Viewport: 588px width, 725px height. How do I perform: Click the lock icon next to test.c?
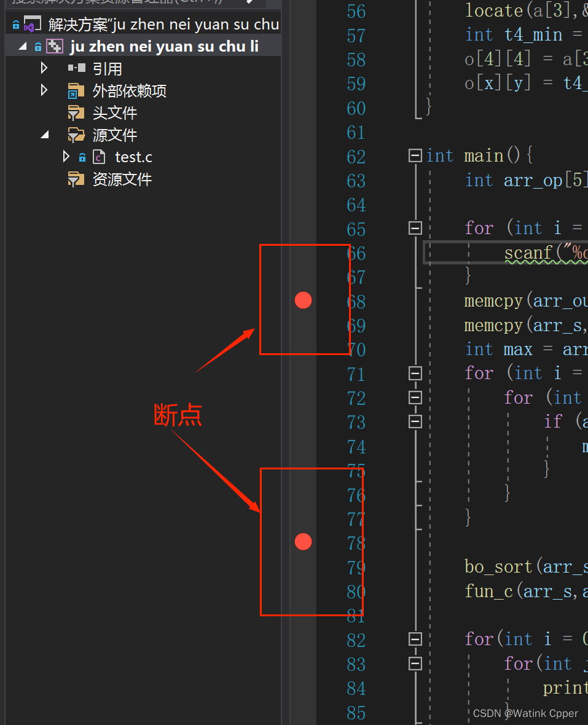[82, 158]
